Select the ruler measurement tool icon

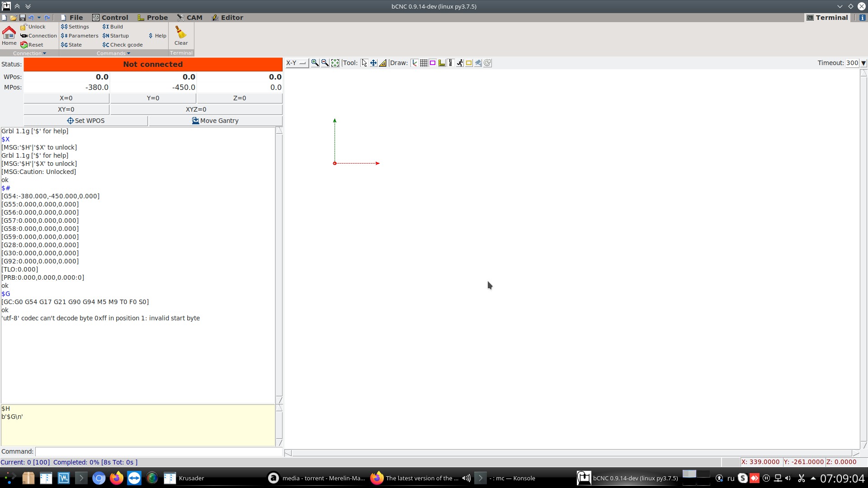(x=383, y=63)
